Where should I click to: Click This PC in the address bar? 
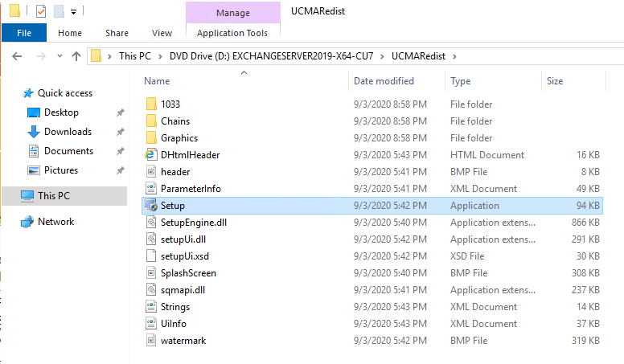(x=135, y=56)
